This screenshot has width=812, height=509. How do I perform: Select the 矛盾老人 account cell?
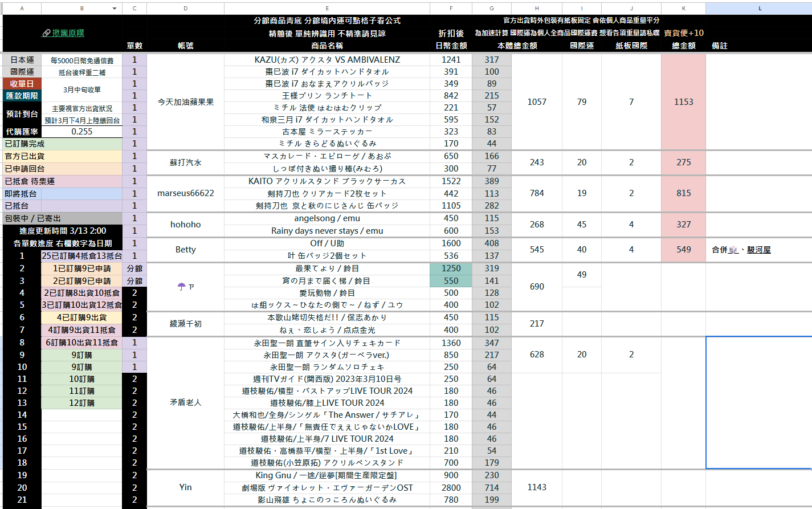pos(185,402)
